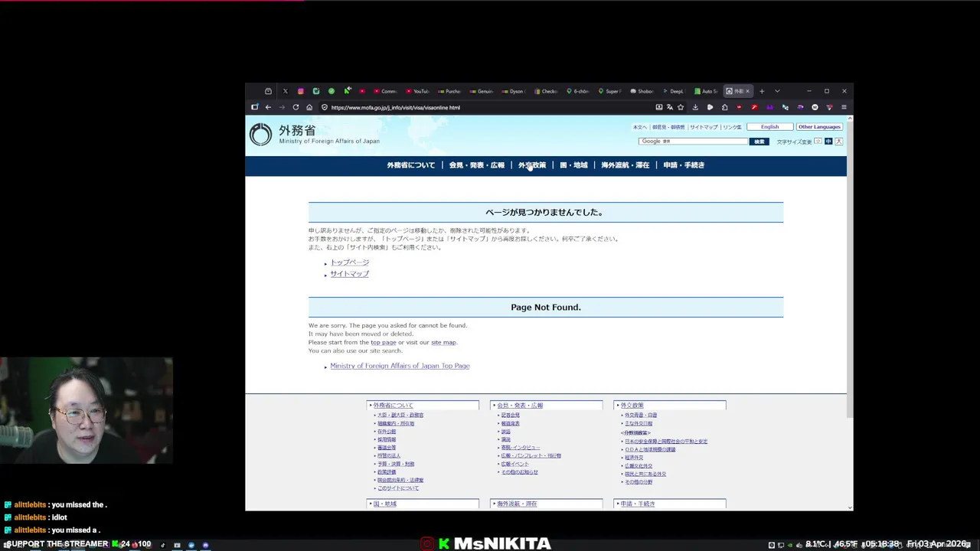Open the 申請・手続き menu
The height and width of the screenshot is (551, 980).
[684, 165]
